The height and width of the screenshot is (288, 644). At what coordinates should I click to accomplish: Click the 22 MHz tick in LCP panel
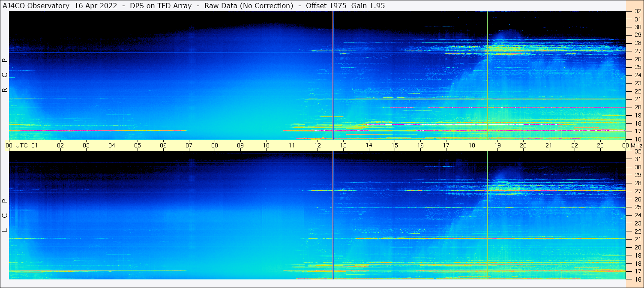pyautogui.click(x=637, y=231)
